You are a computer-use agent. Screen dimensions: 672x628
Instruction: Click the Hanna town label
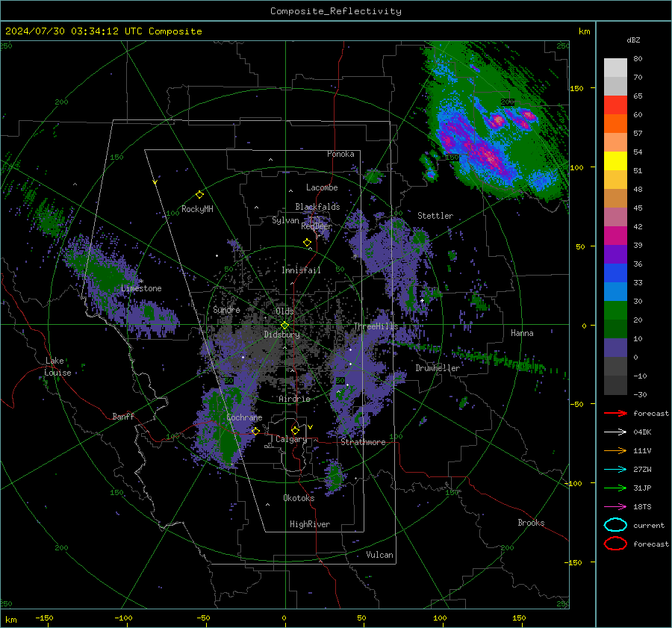point(522,333)
